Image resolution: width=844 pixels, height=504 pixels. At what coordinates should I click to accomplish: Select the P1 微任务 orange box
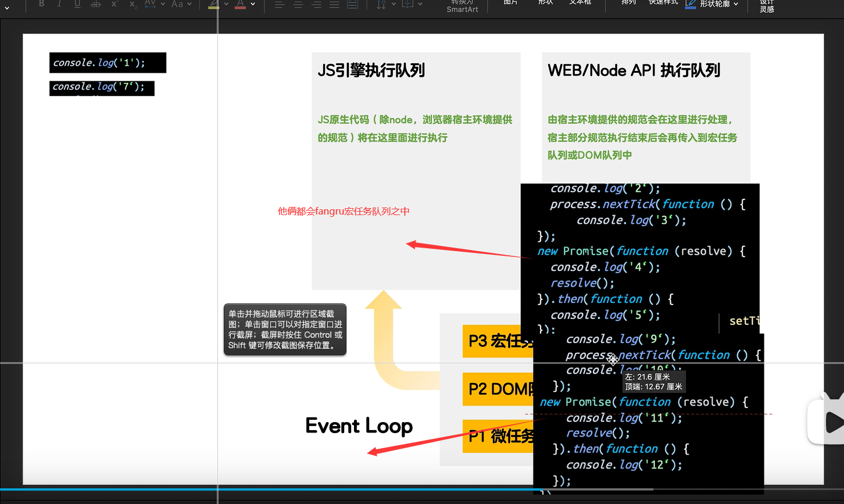pyautogui.click(x=498, y=435)
